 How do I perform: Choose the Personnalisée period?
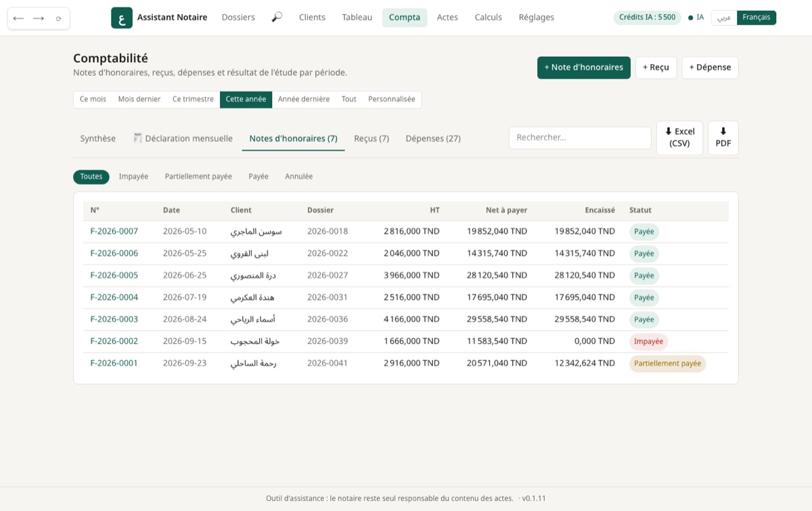click(x=392, y=99)
